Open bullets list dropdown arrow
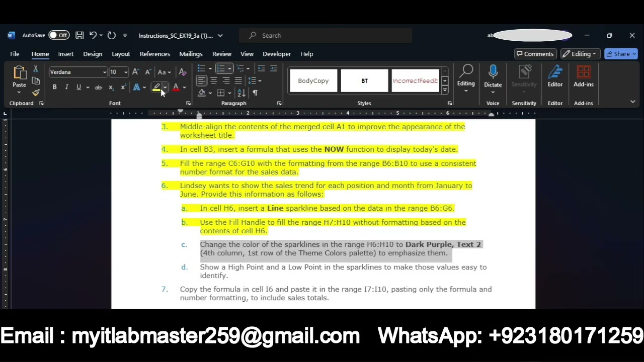 pyautogui.click(x=210, y=68)
